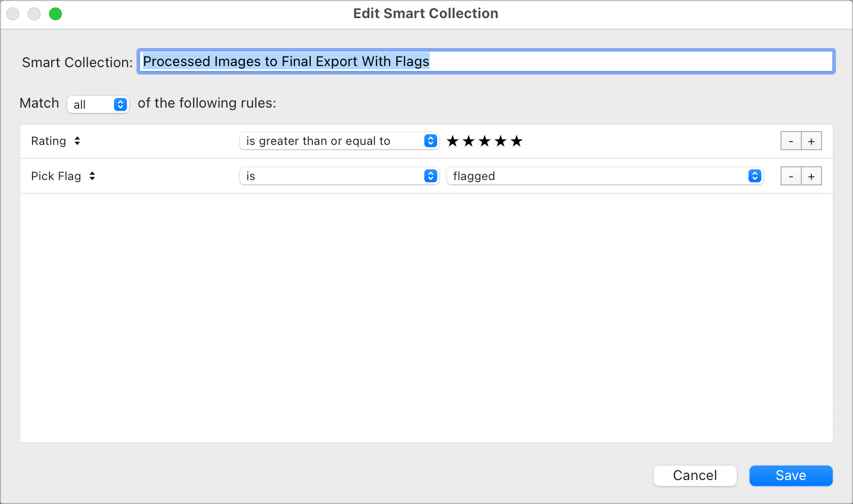Click the first star in the Rating rule
This screenshot has width=853, height=504.
(x=452, y=141)
